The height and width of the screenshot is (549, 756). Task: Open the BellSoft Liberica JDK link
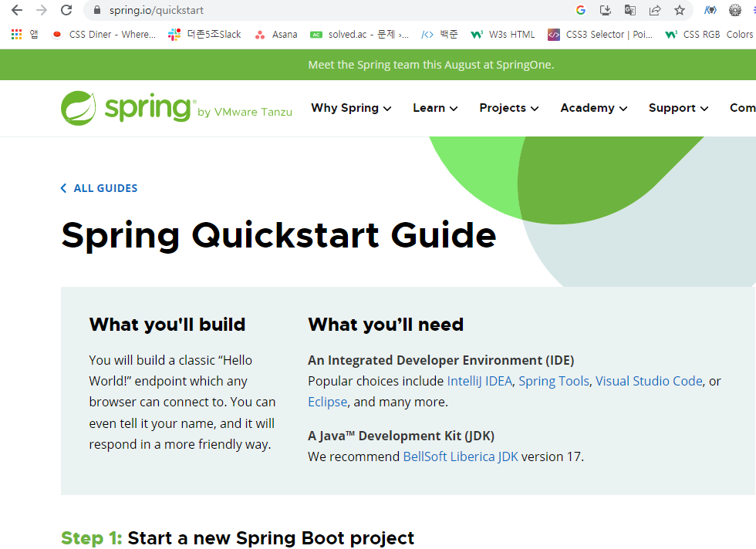click(x=461, y=456)
